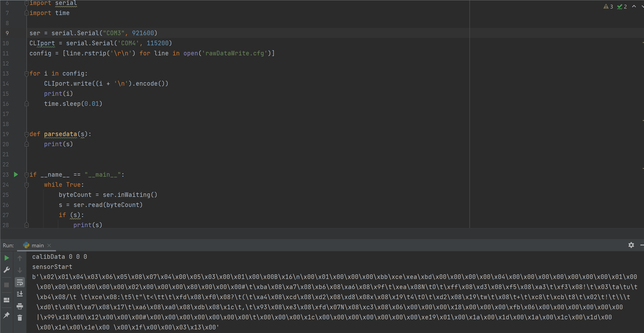Toggle Soft-Wrap in the console
644x333 pixels.
20,282
